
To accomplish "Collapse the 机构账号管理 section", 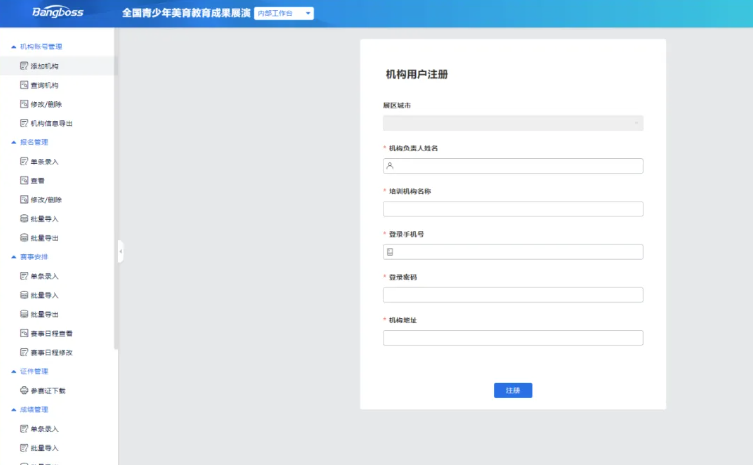I will point(13,47).
